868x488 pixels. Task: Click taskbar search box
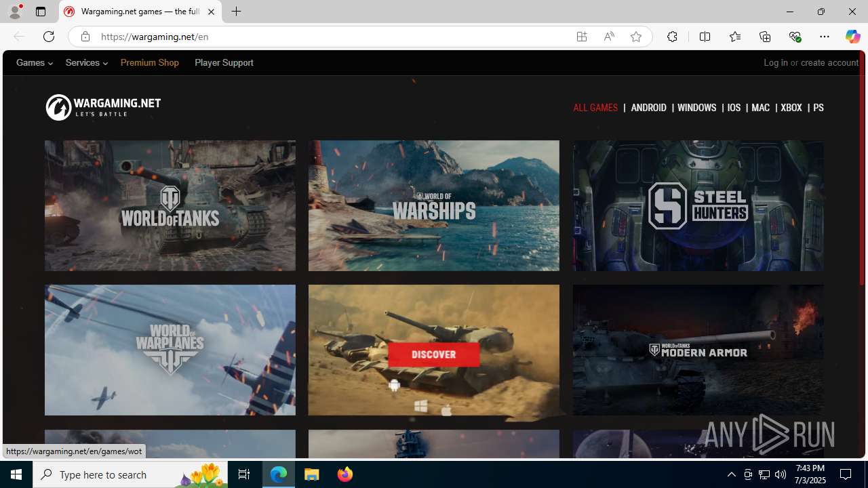(130, 474)
